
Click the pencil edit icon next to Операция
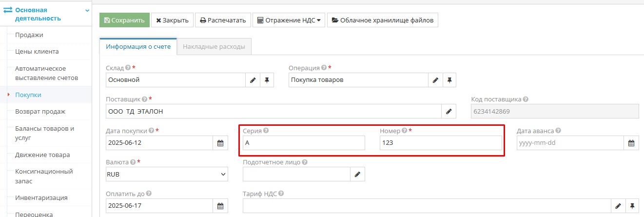point(435,80)
